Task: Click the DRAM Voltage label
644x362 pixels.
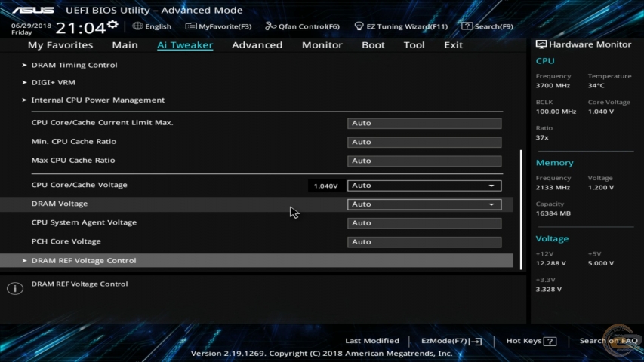Action: coord(60,204)
